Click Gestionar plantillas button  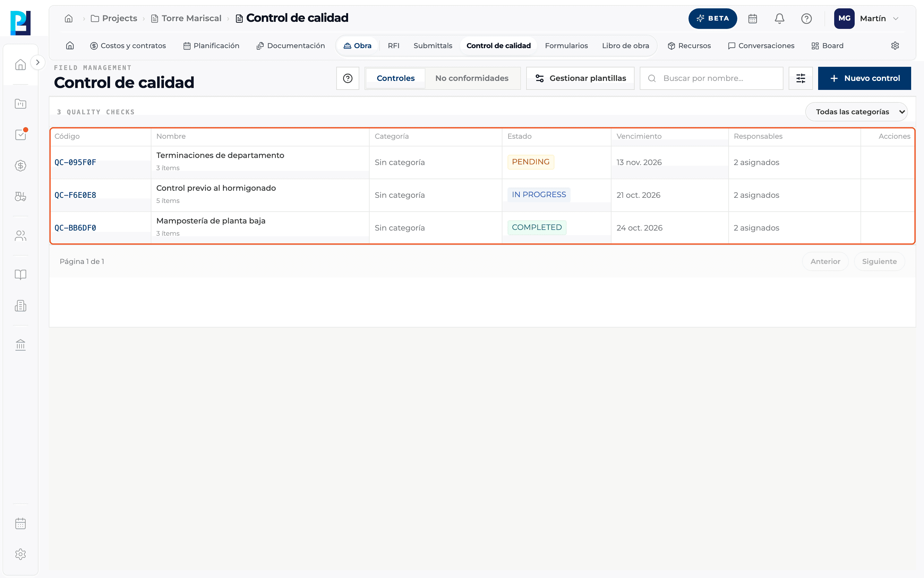click(x=580, y=78)
